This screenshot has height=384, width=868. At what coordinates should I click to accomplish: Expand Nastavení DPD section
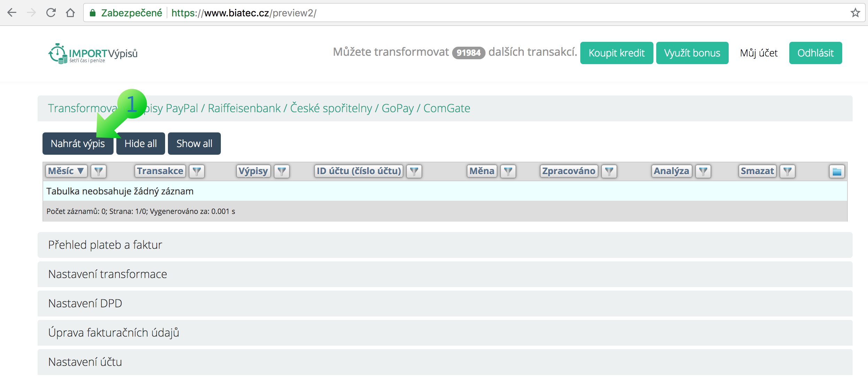coord(85,304)
